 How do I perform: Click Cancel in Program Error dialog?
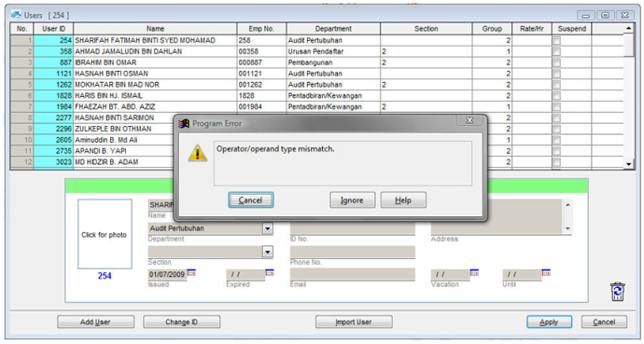click(251, 200)
